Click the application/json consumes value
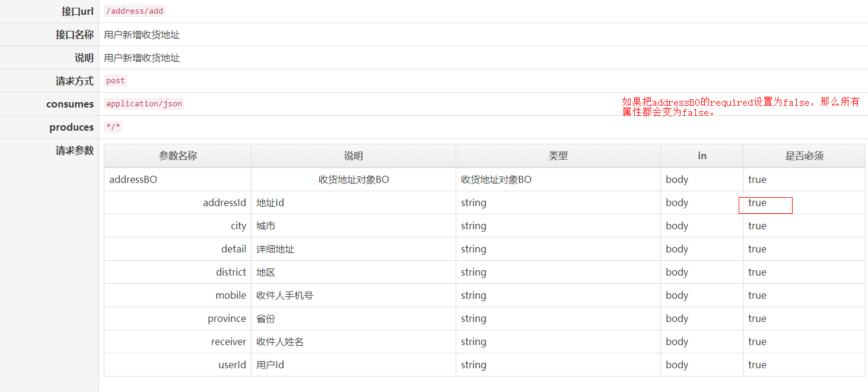Screen dimensions: 868x392 [x=144, y=104]
